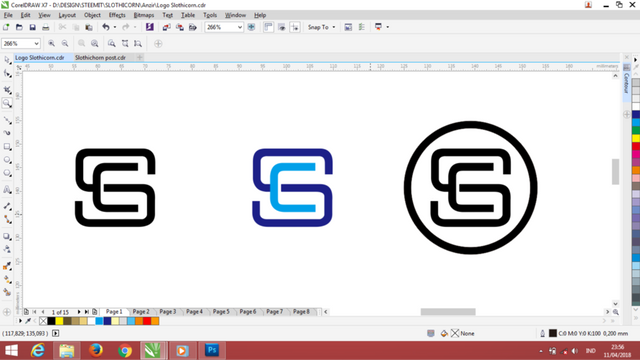Select the Text tool in toolbox
This screenshot has height=360, width=640.
(x=7, y=189)
